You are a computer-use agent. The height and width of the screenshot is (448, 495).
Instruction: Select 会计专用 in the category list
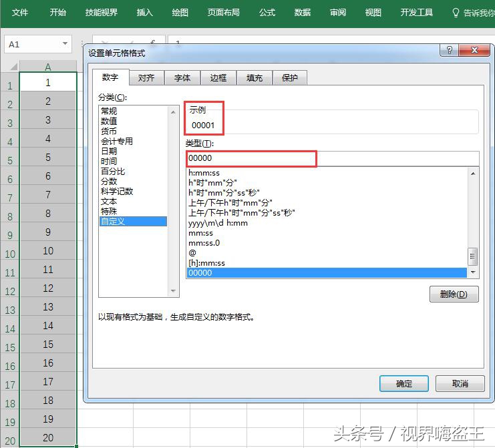[133, 142]
